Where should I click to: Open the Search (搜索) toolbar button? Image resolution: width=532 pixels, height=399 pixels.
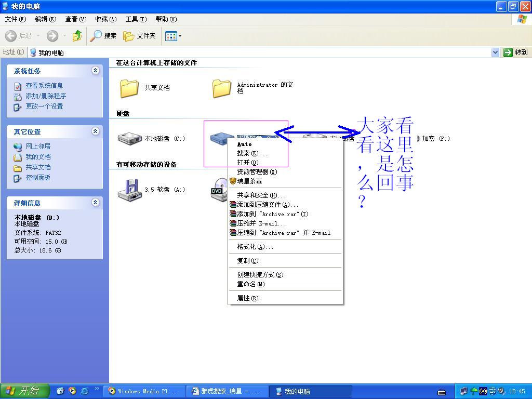(x=103, y=36)
